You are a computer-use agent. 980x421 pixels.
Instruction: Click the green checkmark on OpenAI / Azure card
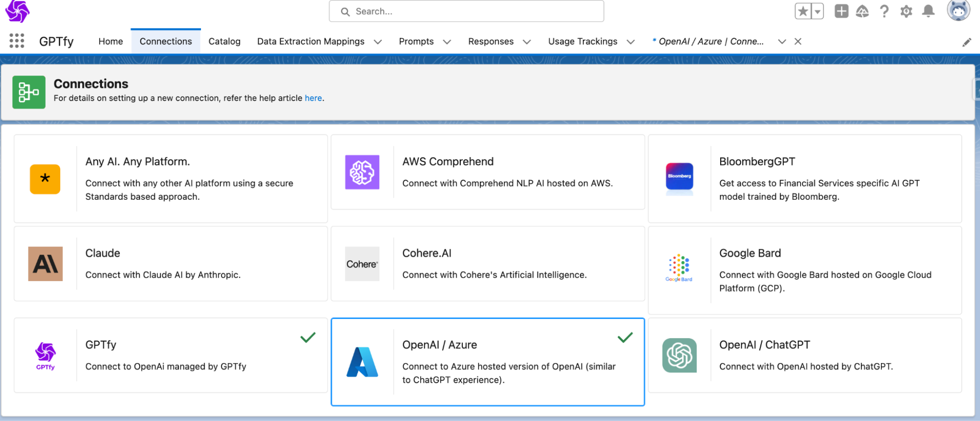[x=625, y=337]
